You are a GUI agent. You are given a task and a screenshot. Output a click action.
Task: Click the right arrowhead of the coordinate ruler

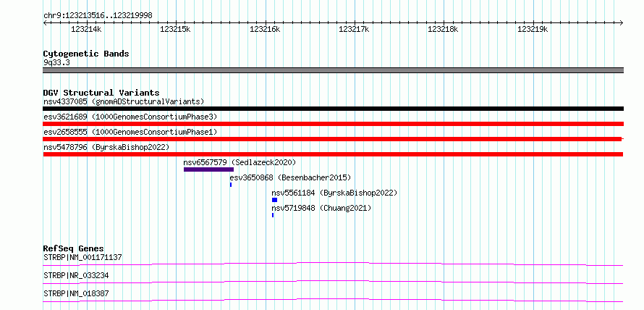click(x=622, y=22)
